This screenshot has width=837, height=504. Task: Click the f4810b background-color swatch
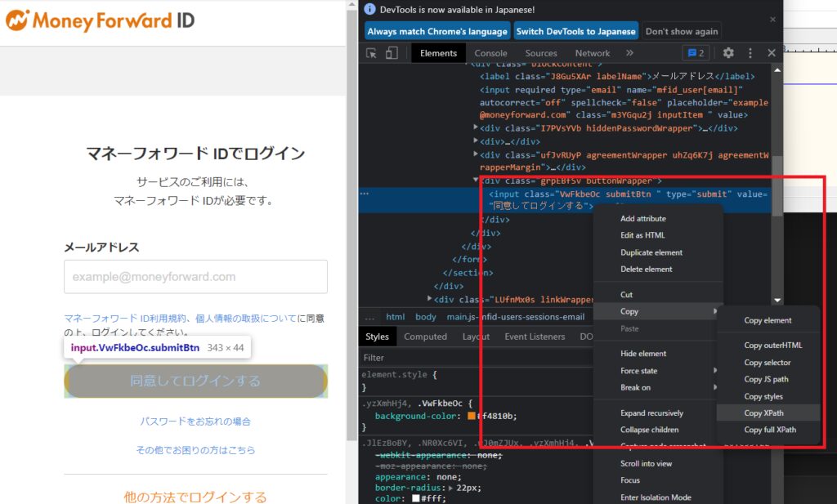(472, 416)
